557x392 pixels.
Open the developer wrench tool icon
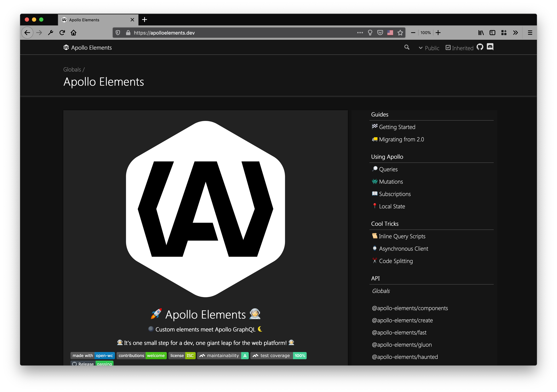coord(50,33)
